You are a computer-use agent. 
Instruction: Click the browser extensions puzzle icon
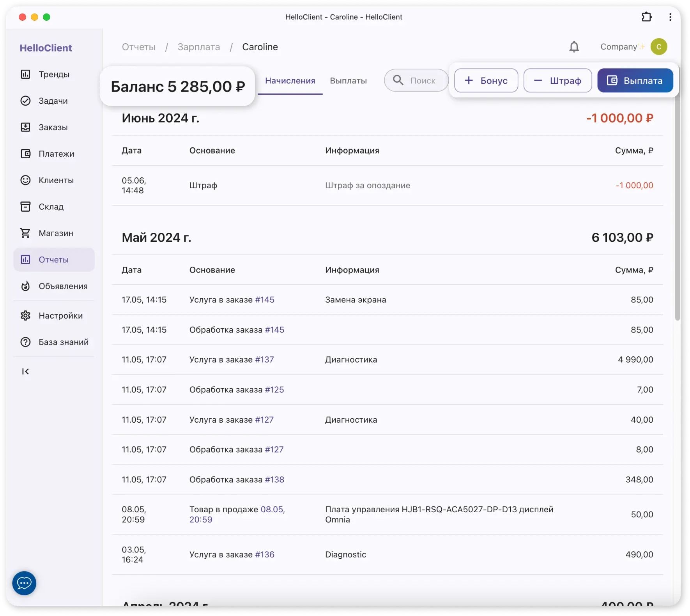point(646,17)
